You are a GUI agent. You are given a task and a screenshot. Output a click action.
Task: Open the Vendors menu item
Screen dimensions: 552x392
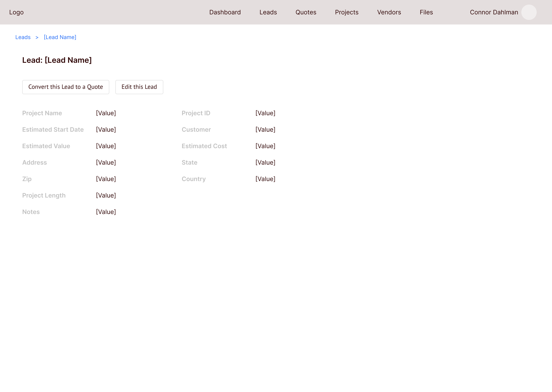(x=389, y=12)
